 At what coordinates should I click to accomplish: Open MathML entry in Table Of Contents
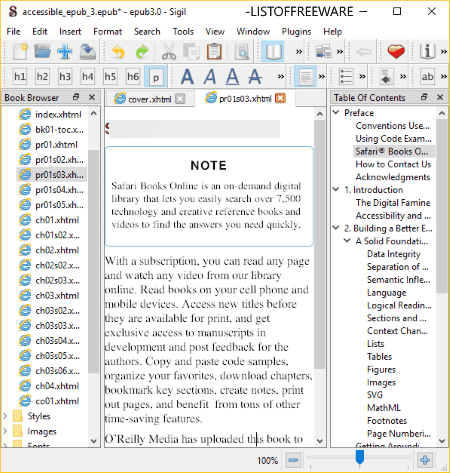point(384,408)
